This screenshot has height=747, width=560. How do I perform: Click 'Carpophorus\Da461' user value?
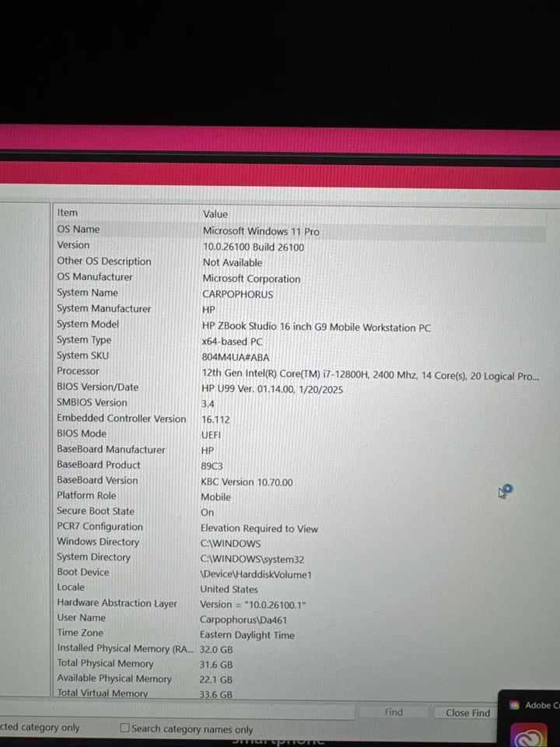tap(243, 619)
